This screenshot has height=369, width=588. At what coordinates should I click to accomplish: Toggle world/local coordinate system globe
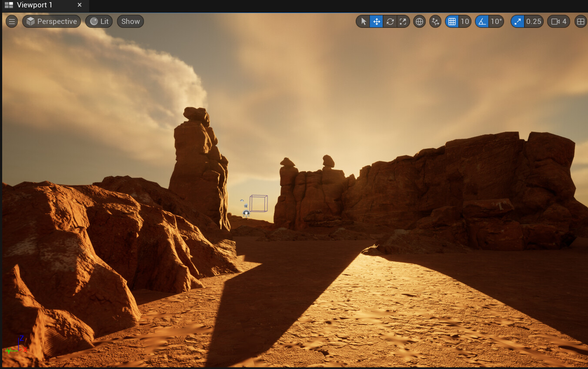coord(419,21)
